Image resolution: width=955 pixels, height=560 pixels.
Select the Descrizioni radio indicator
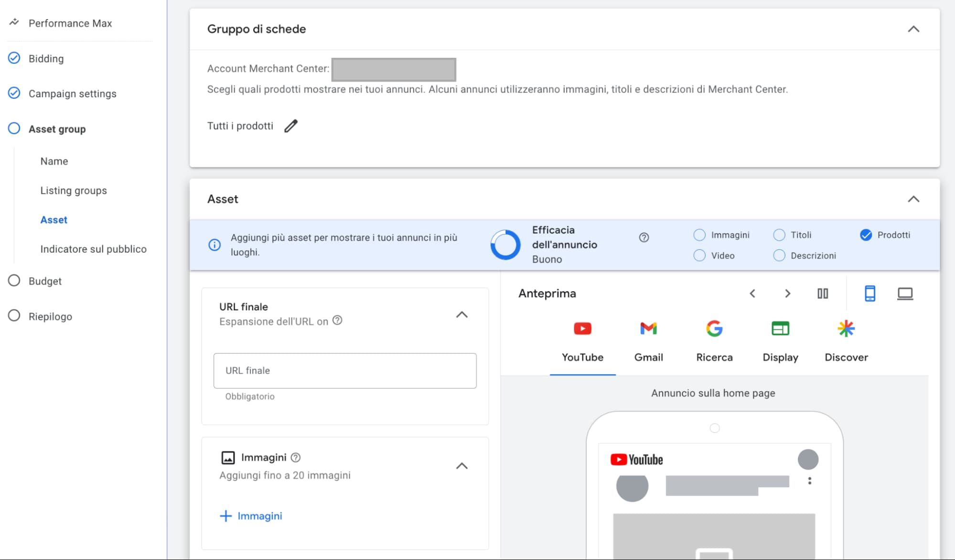tap(779, 255)
